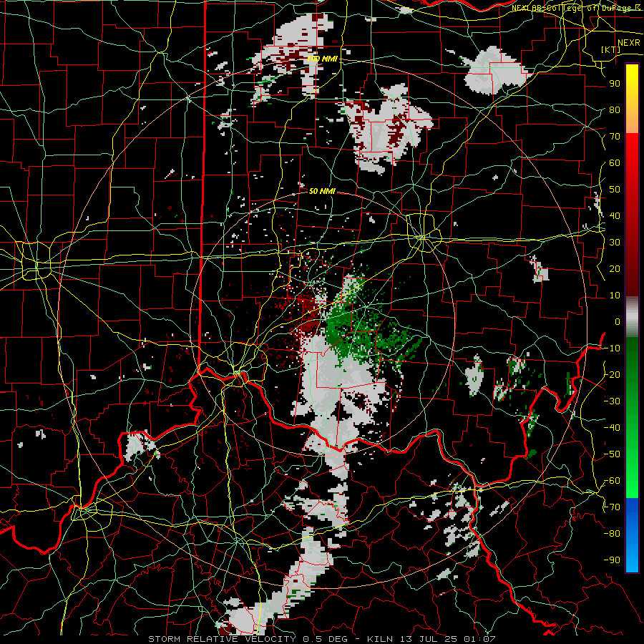Click the 0 scale label
Viewport: 644px width, 644px height.
(x=618, y=322)
